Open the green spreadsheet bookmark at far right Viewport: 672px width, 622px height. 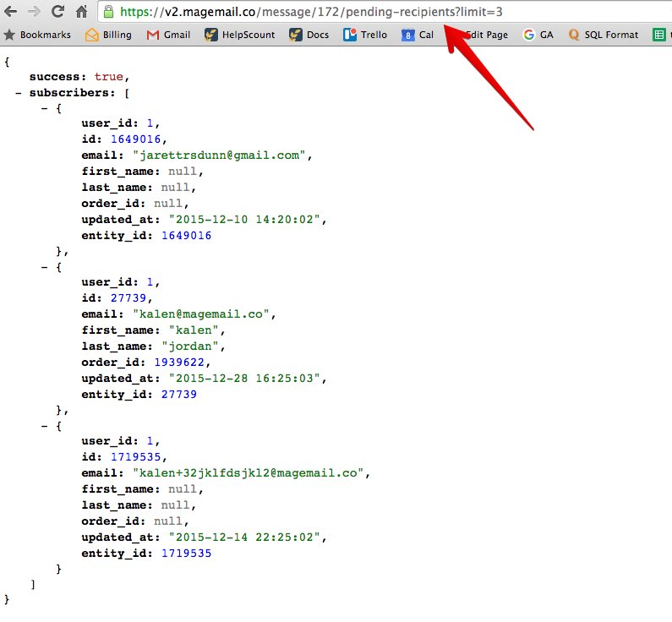click(x=658, y=35)
